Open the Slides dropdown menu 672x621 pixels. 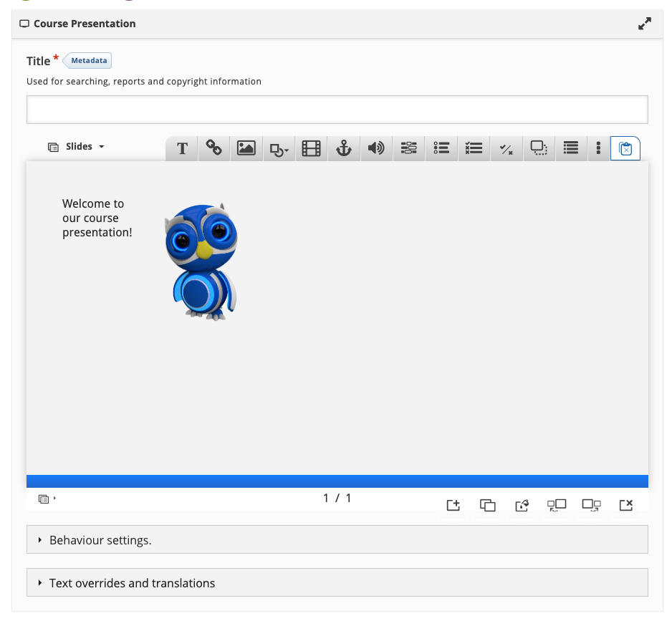[76, 147]
